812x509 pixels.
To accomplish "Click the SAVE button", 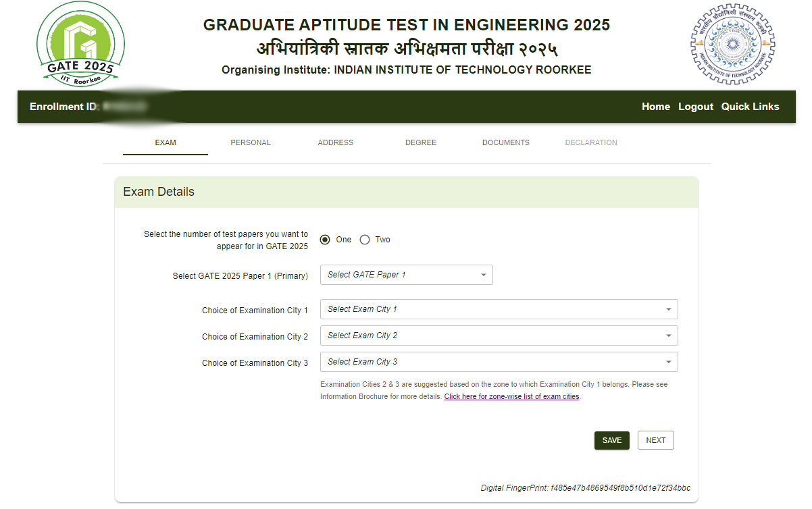I will (611, 439).
